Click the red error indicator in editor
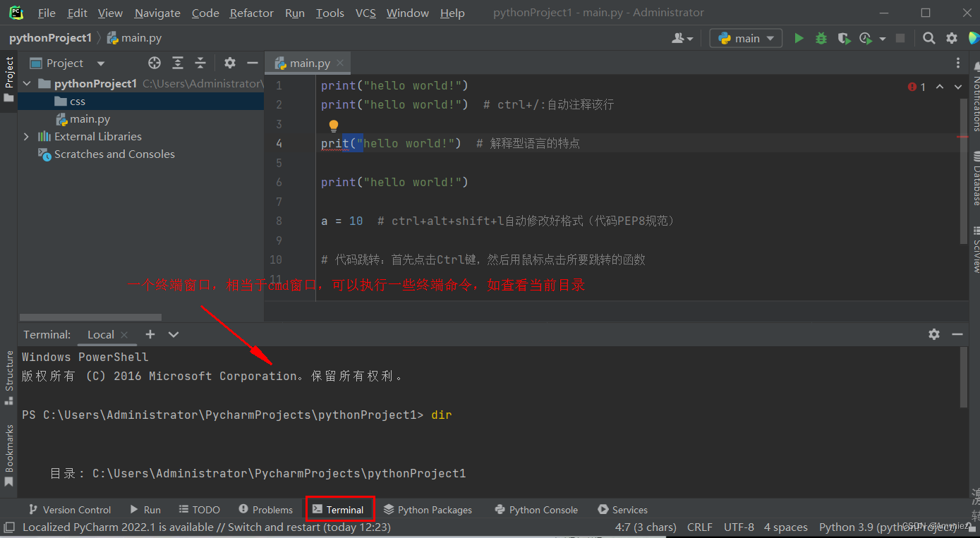 point(917,87)
